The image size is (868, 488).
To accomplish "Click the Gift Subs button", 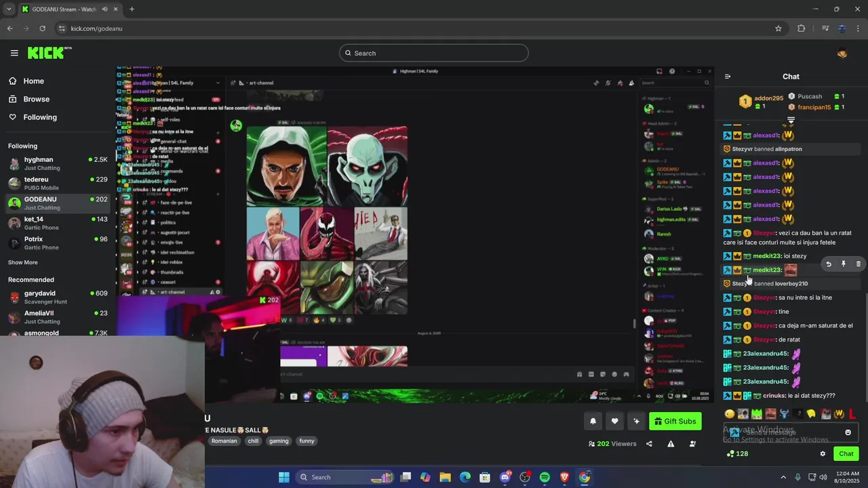I will [x=675, y=422].
